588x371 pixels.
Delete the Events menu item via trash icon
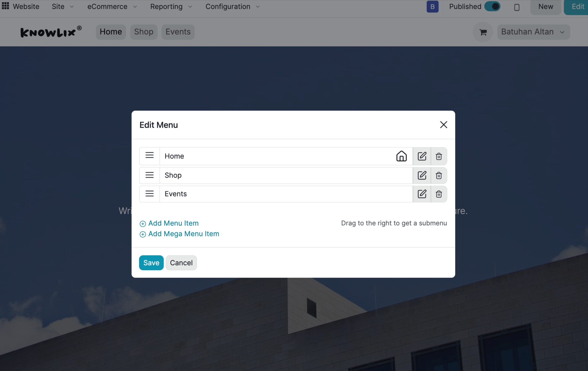(x=439, y=194)
